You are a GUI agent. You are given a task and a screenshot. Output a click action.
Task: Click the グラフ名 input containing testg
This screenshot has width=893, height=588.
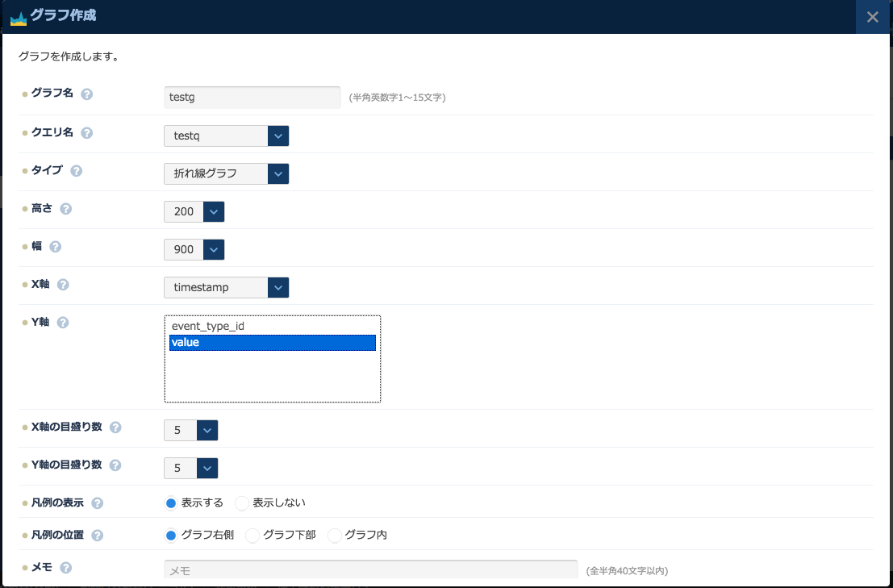(252, 98)
